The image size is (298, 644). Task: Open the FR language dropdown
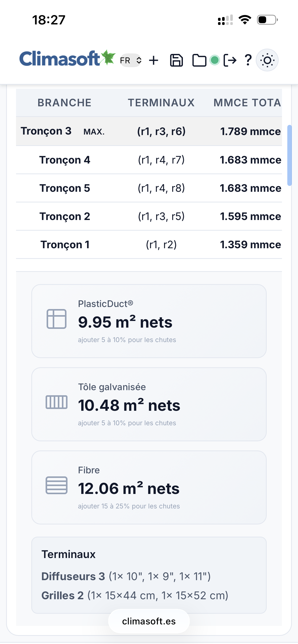click(x=131, y=61)
